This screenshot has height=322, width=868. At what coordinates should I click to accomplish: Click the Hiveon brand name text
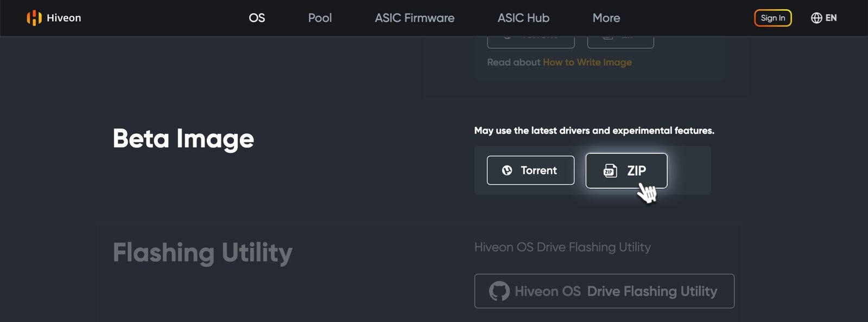[x=64, y=18]
